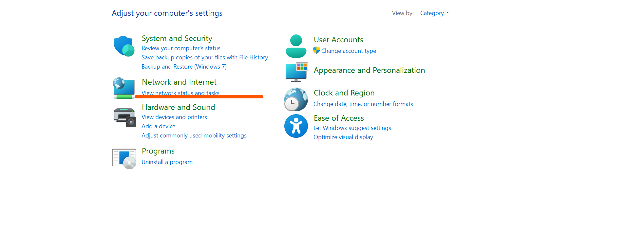Open View devices and printers
Viewport: 644px width, 250px height.
(x=174, y=117)
